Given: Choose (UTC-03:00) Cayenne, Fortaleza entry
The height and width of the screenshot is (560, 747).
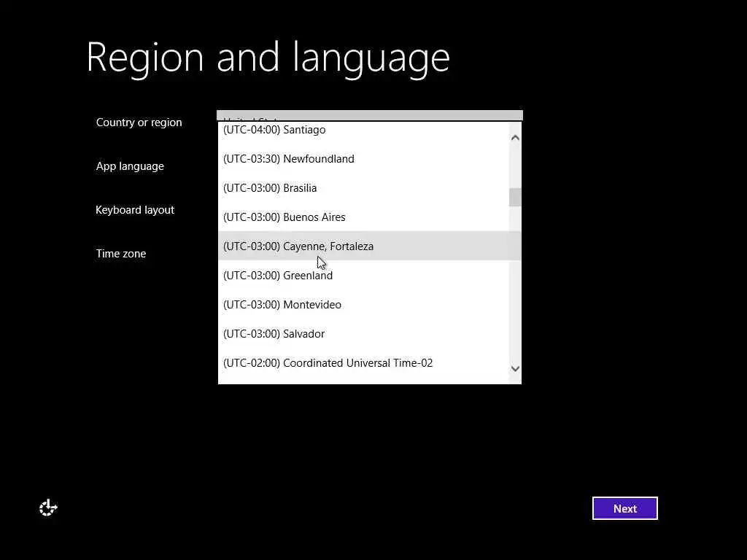Looking at the screenshot, I should click(363, 246).
